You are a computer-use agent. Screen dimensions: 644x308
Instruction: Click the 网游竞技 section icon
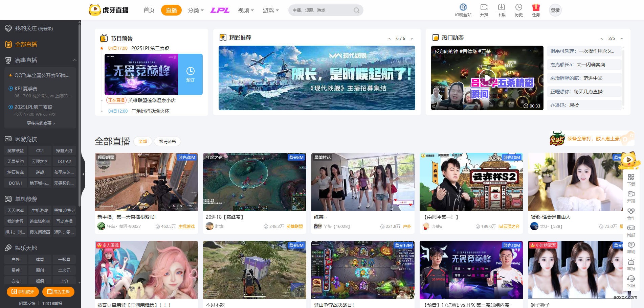click(8, 139)
